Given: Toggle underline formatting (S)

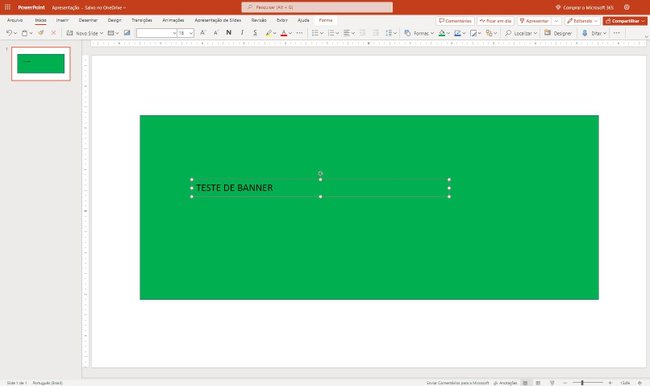Looking at the screenshot, I should (255, 33).
